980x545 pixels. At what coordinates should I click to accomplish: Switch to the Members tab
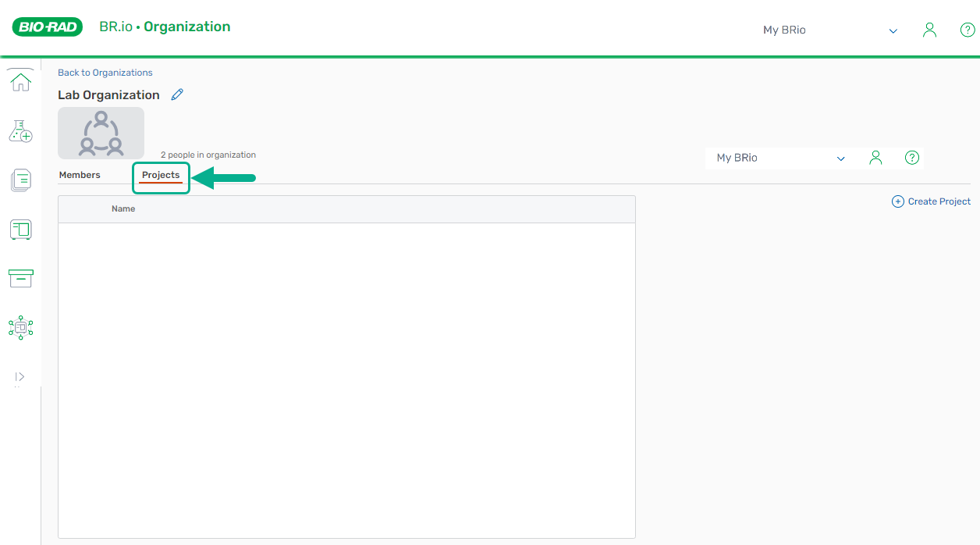coord(80,175)
